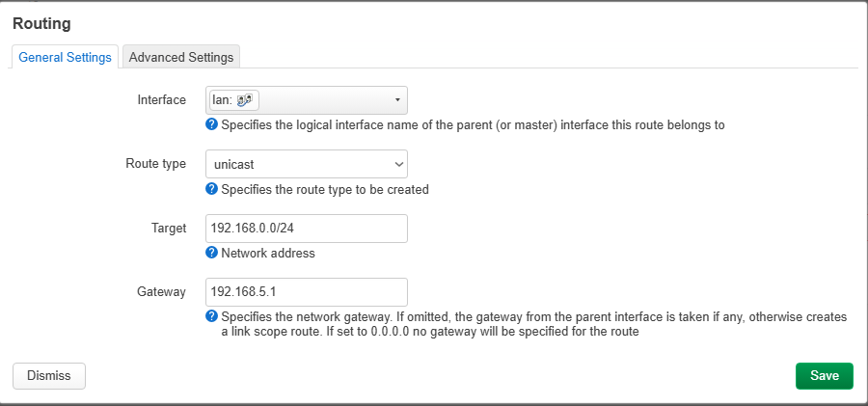This screenshot has height=406, width=868.
Task: Click the lan interface network icon
Action: (x=245, y=100)
